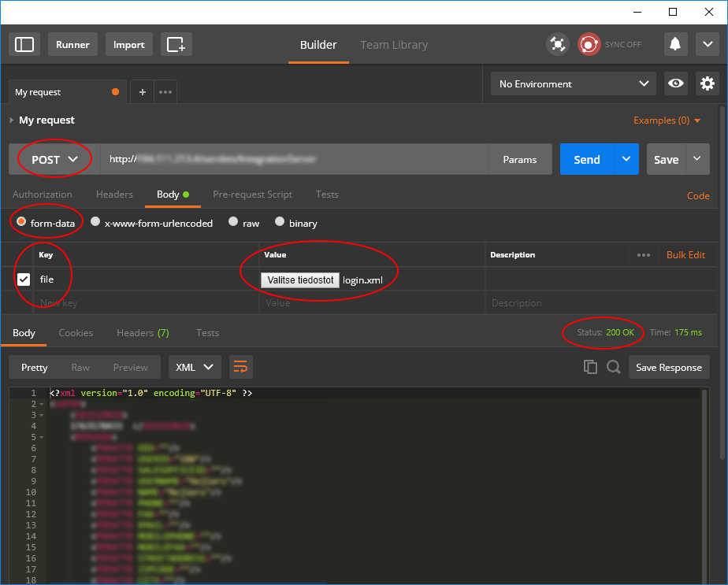Open the Examples (0) dropdown
Screen dimensions: 728x585
(x=667, y=120)
